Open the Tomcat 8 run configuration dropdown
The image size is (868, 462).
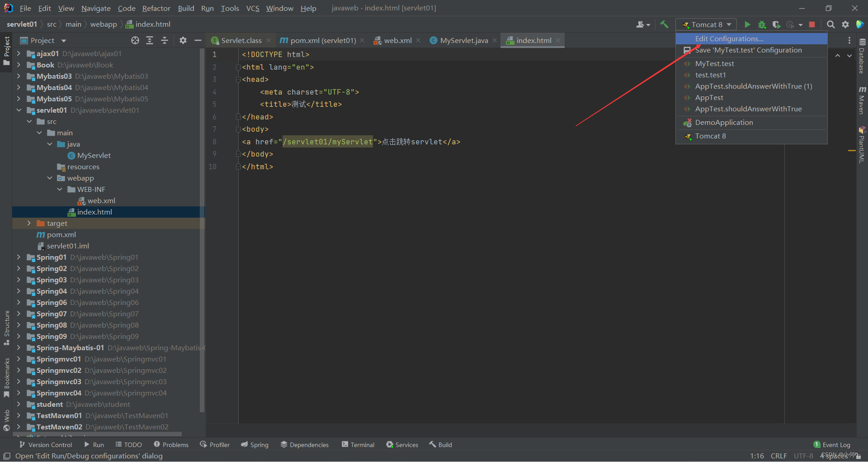[x=706, y=24]
